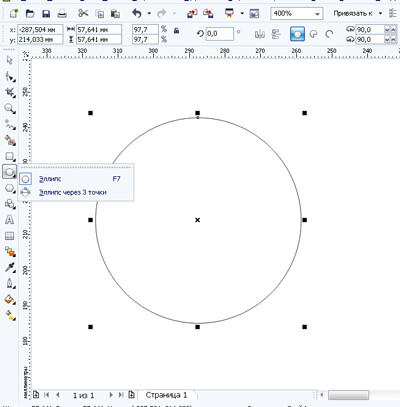This screenshot has height=407, width=400.
Task: Open the undo history dropdown arrow
Action: point(149,13)
